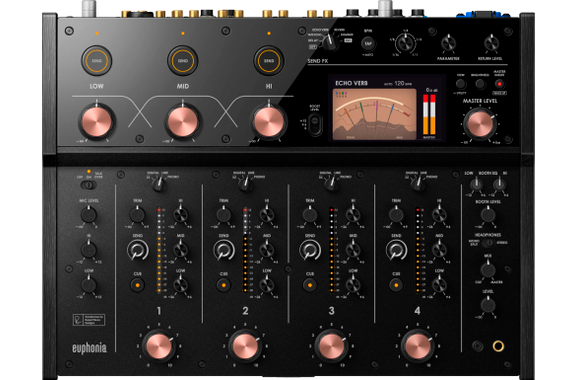
Task: Click channel 2 TRIM knob
Action: coord(224,215)
